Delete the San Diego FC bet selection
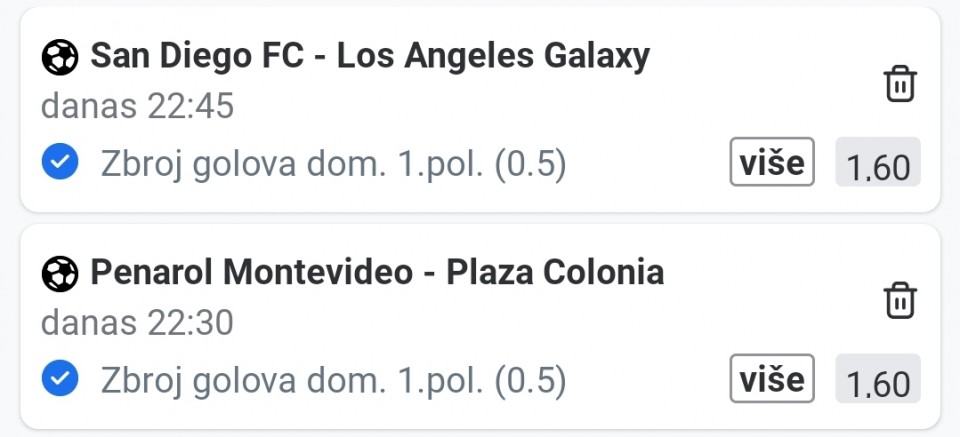Viewport: 960px width, 437px height. point(900,84)
